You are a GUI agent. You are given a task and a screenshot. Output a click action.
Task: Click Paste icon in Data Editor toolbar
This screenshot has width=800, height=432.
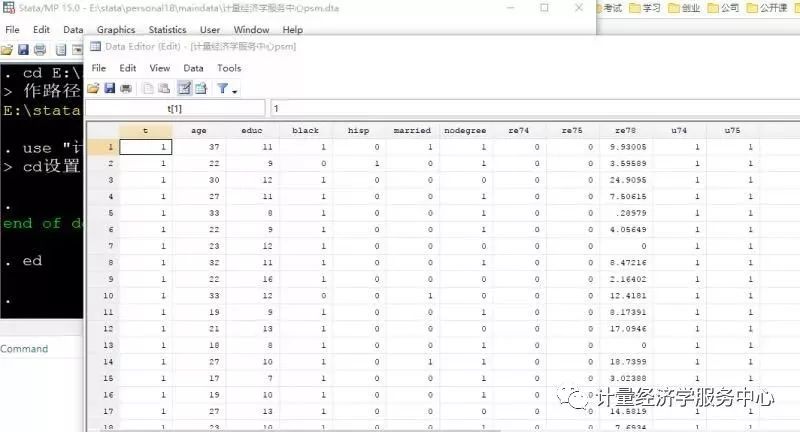coord(164,89)
